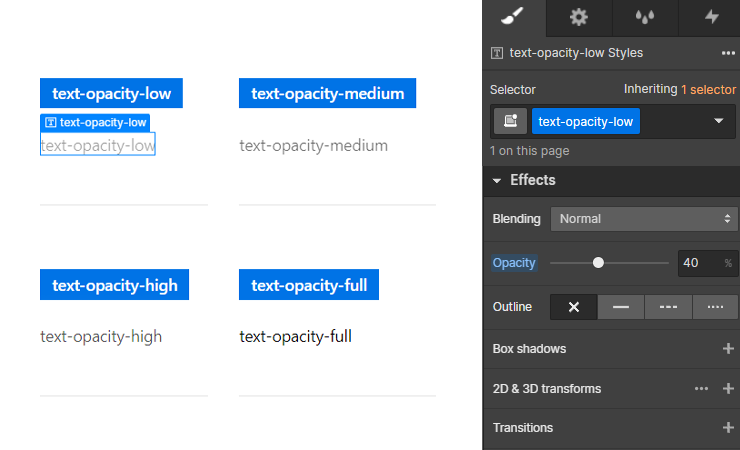Open the Style Manager droplets tab
The width and height of the screenshot is (740, 450).
tap(645, 17)
